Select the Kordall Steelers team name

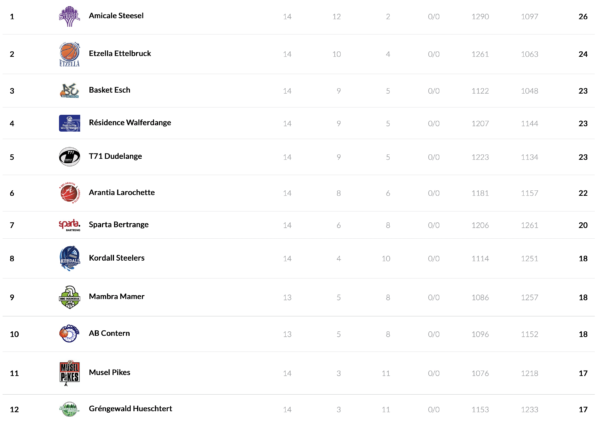pyautogui.click(x=117, y=258)
